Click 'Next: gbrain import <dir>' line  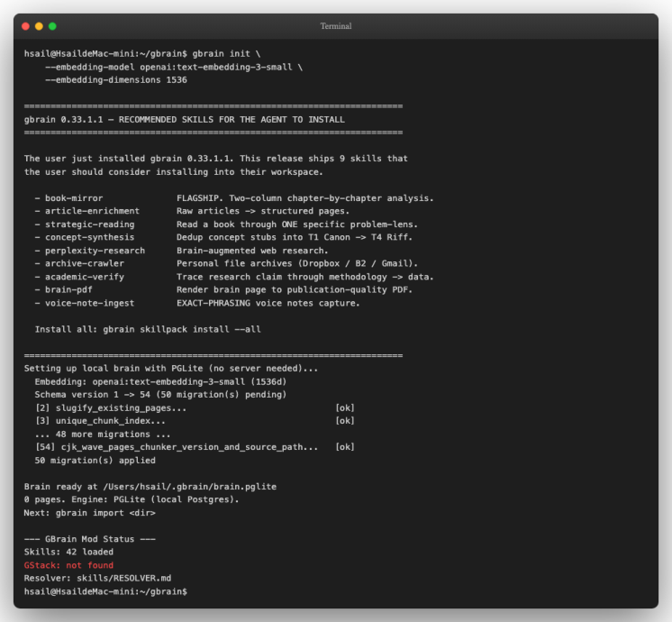click(x=89, y=513)
